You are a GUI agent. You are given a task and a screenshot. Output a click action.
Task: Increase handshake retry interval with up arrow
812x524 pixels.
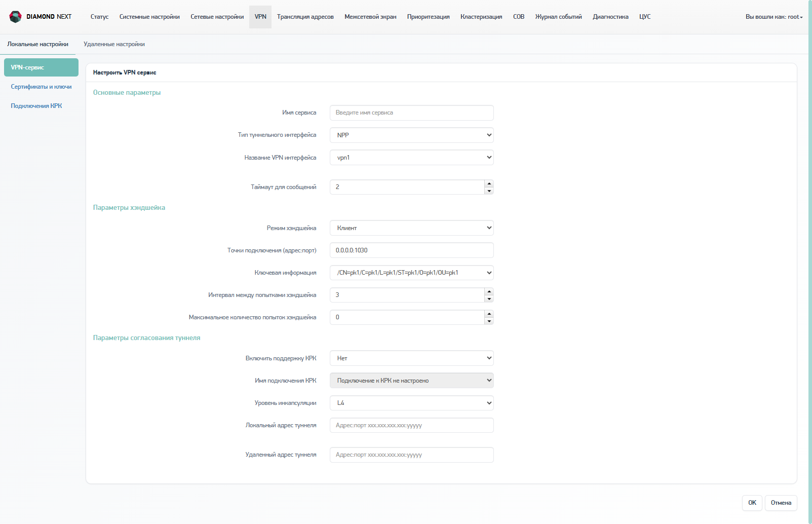[489, 291]
